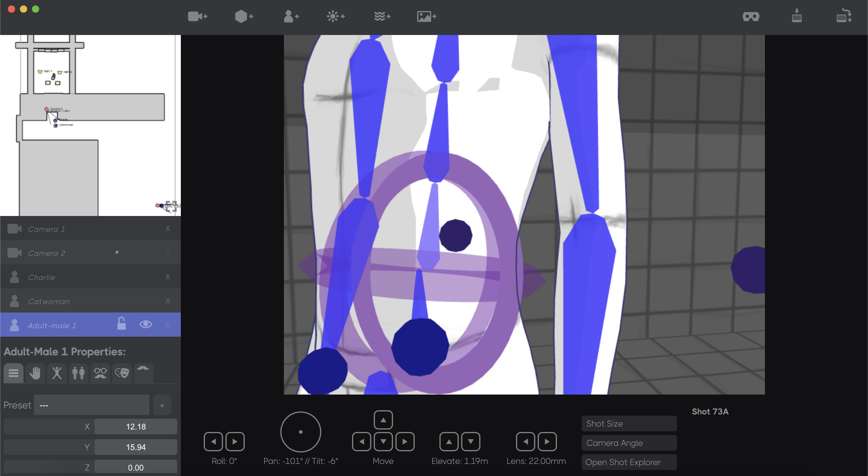The height and width of the screenshot is (476, 868).
Task: Open the mustache attachments tab
Action: pos(143,373)
